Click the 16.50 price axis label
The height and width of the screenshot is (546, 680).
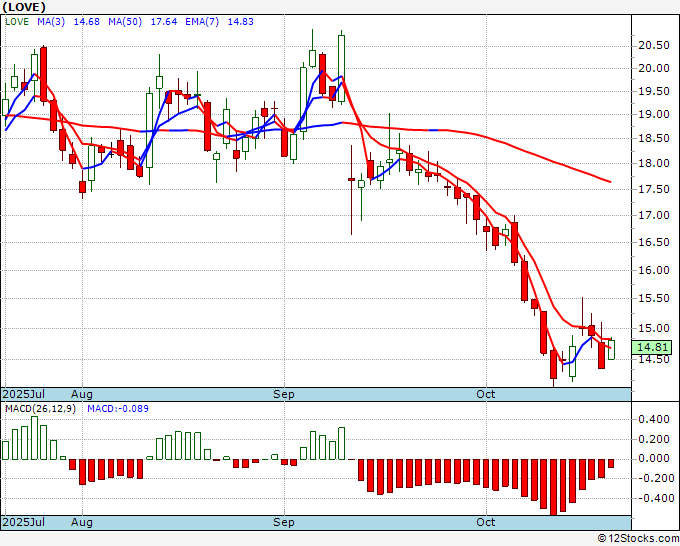pyautogui.click(x=654, y=242)
